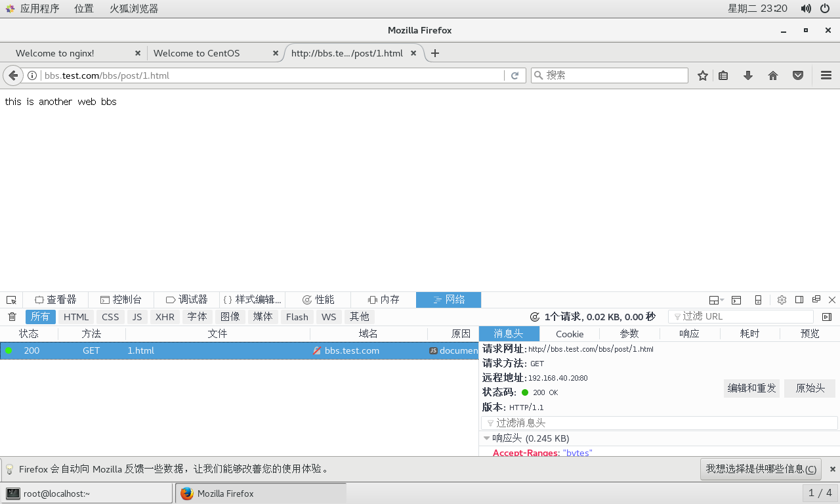Screen dimensions: 840x504
Task: Clear network requests with trash icon
Action: [12, 317]
